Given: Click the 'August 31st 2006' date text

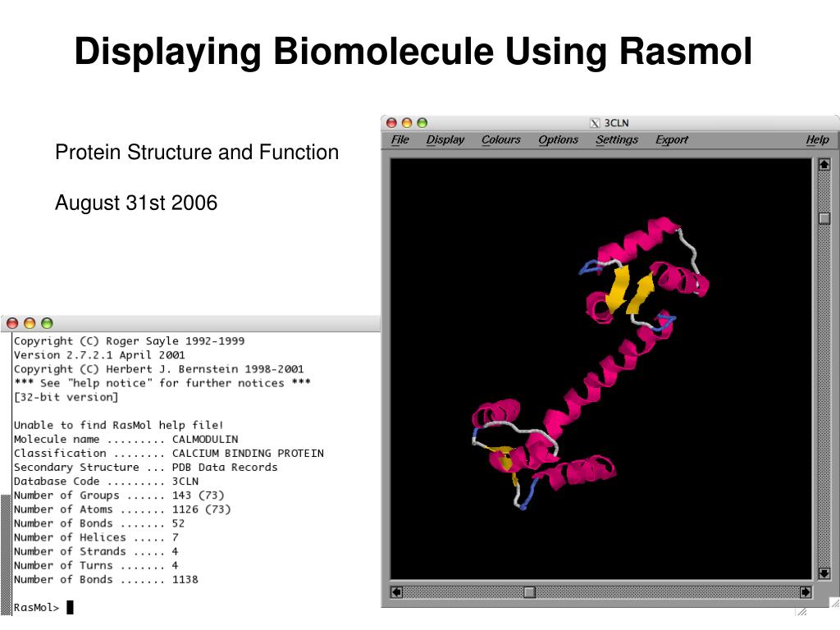Looking at the screenshot, I should [x=136, y=203].
